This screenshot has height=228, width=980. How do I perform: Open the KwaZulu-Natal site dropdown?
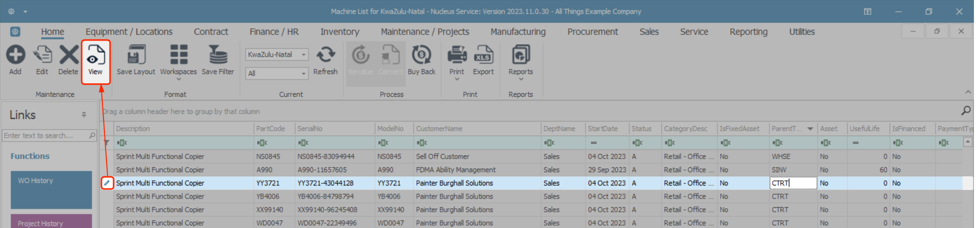pos(303,55)
